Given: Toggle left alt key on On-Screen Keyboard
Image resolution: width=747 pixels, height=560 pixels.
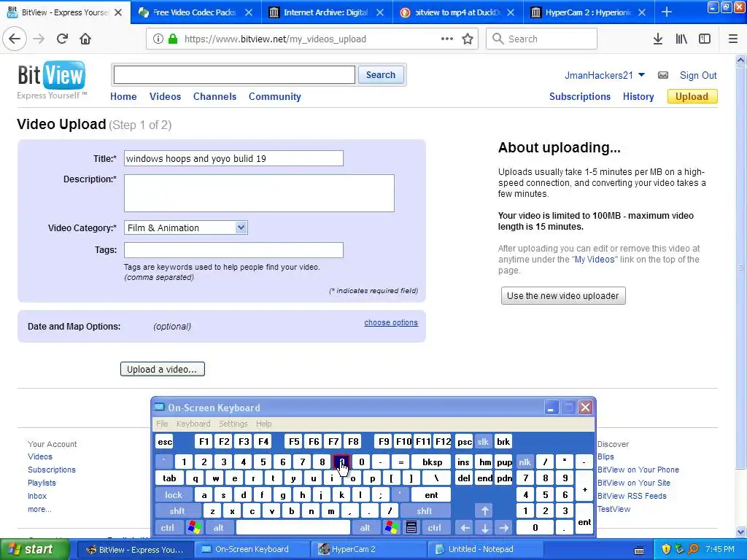Looking at the screenshot, I should 219,528.
